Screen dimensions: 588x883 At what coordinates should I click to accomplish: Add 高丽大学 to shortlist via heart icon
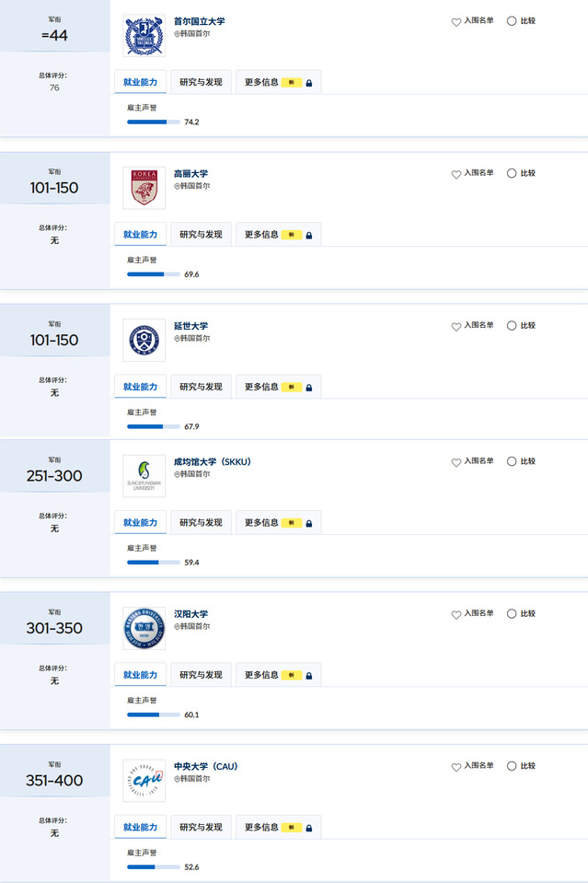(455, 174)
